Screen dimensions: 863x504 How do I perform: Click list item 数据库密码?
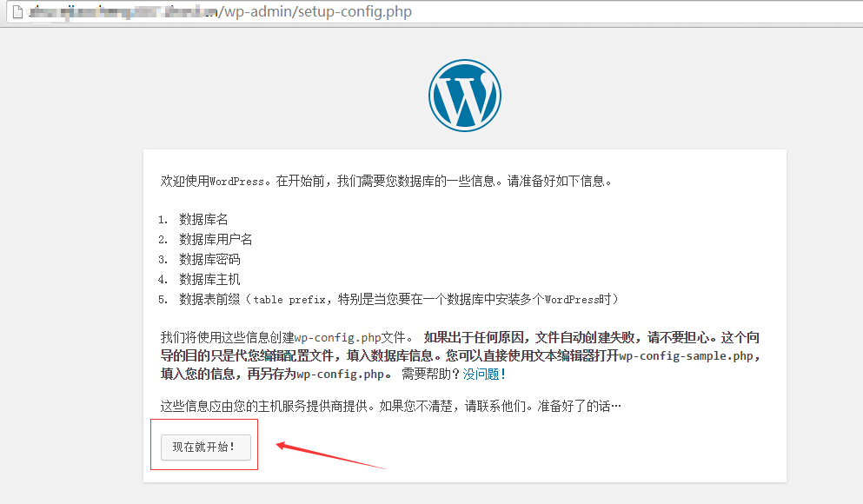click(209, 259)
